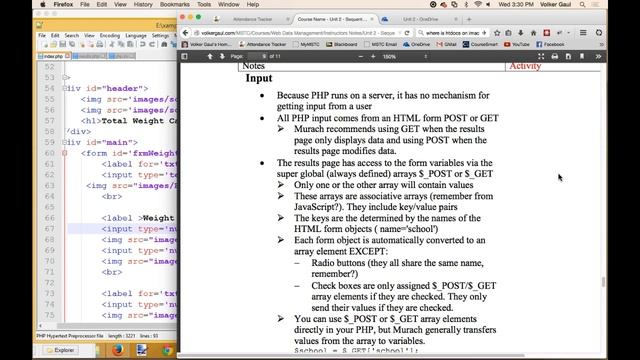Screen dimensions: 640x360
Task: Go to next page in PDF viewer
Action: coord(222,56)
